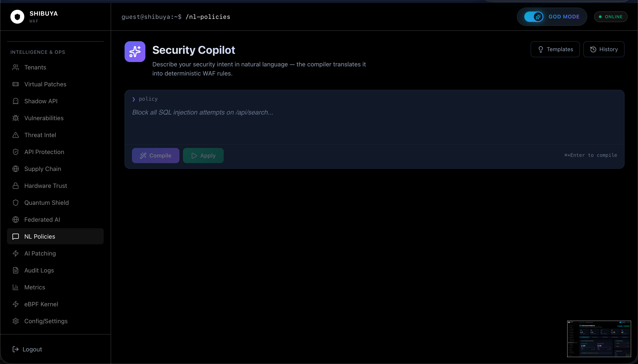The image size is (638, 364).
Task: Toggle the God Mode switch off
Action: pyautogui.click(x=533, y=17)
